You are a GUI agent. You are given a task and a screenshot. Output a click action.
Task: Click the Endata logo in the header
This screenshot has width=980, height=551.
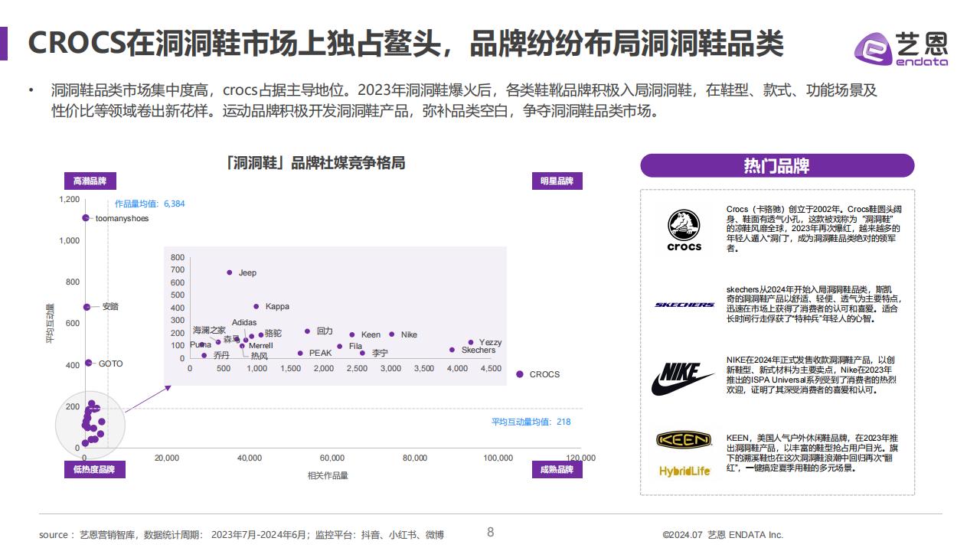(x=901, y=47)
